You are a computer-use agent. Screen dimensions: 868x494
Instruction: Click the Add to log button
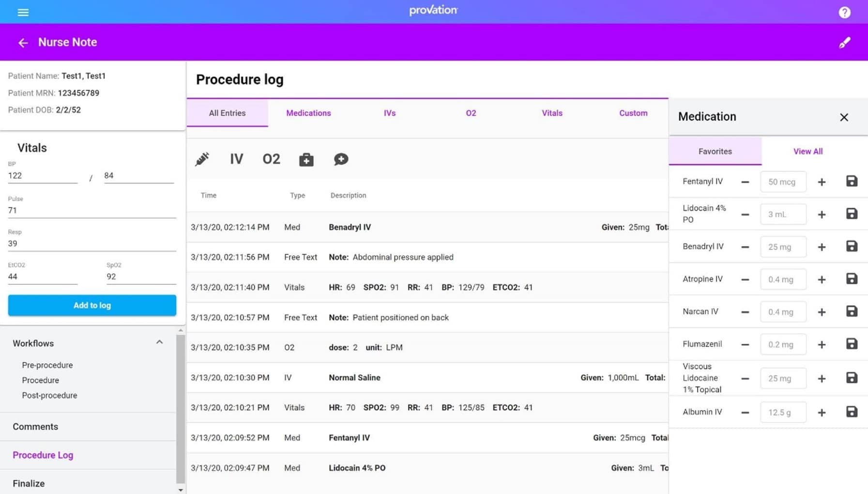(92, 305)
